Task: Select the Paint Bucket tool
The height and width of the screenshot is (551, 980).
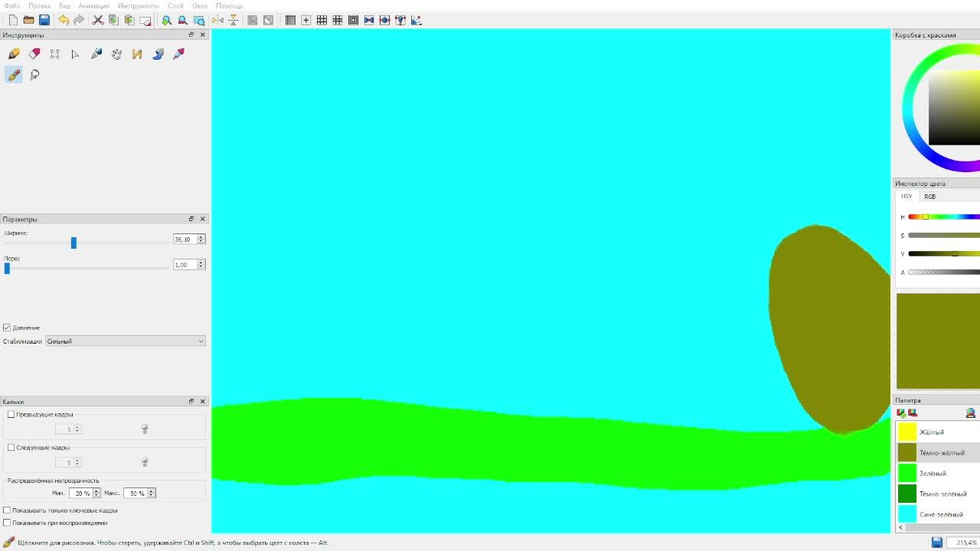Action: pos(158,54)
